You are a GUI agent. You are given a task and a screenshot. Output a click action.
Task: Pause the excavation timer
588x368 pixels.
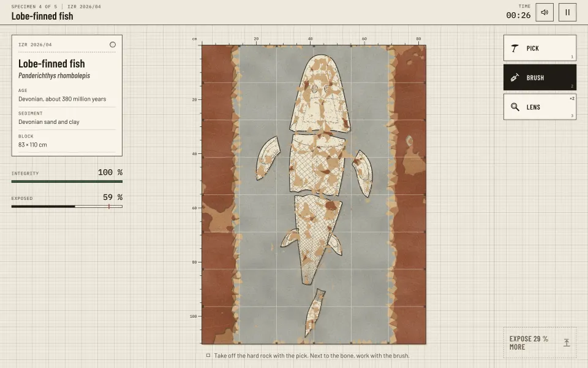pyautogui.click(x=567, y=12)
